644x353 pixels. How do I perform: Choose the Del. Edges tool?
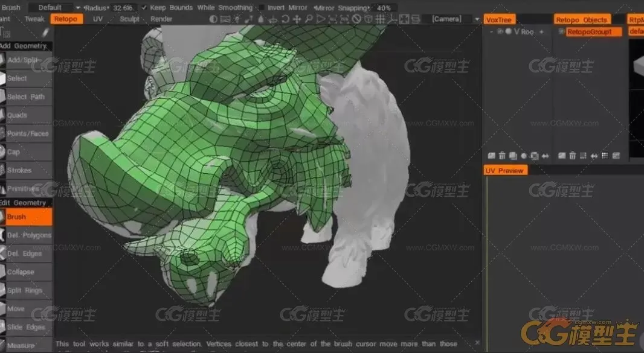pos(27,253)
